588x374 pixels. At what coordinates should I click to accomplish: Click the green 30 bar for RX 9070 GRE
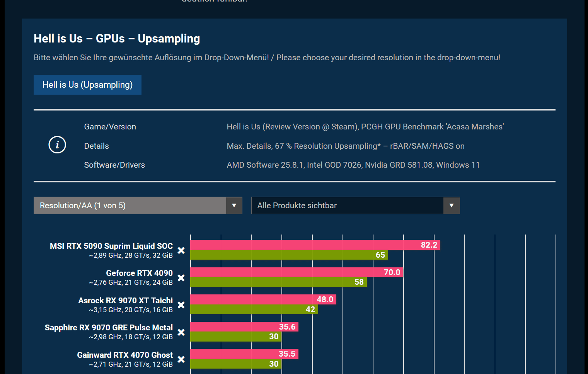coord(236,337)
